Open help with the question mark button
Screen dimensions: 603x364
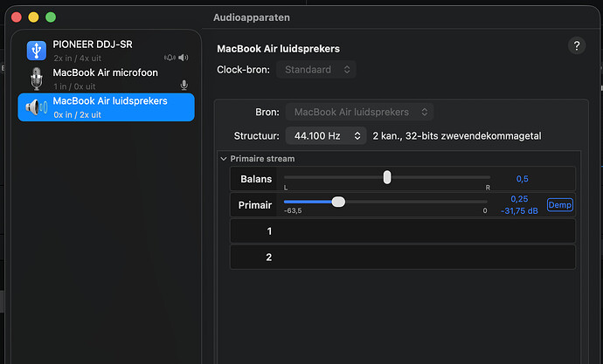pyautogui.click(x=576, y=47)
